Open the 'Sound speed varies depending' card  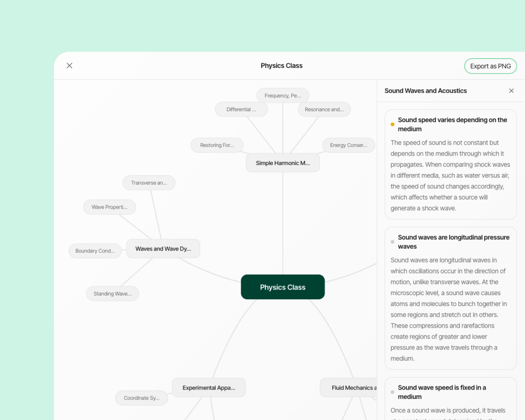(451, 164)
